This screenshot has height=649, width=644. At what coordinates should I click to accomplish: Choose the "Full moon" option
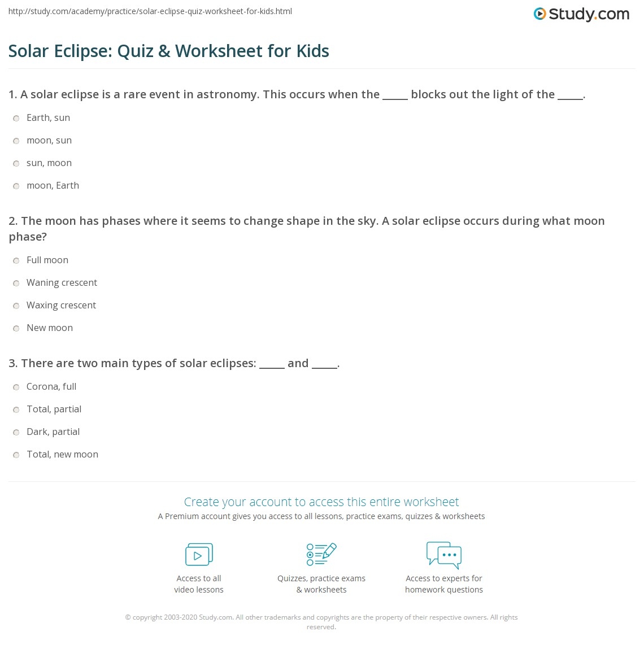click(x=16, y=261)
